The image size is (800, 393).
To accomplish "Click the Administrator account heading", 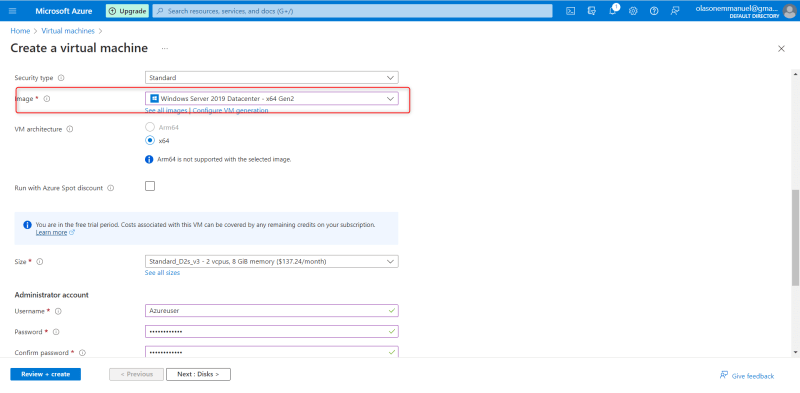I will coord(52,294).
